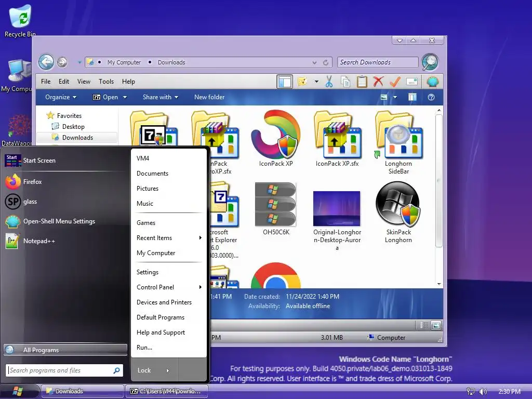Viewport: 532px width, 399px height.
Task: Click the magnifier search button
Action: 430,62
